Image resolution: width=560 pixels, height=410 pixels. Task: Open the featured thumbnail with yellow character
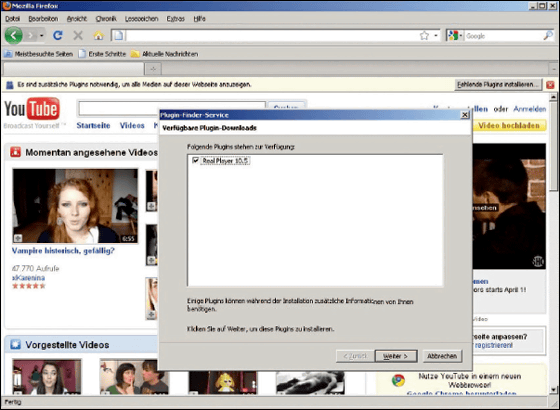[222, 382]
